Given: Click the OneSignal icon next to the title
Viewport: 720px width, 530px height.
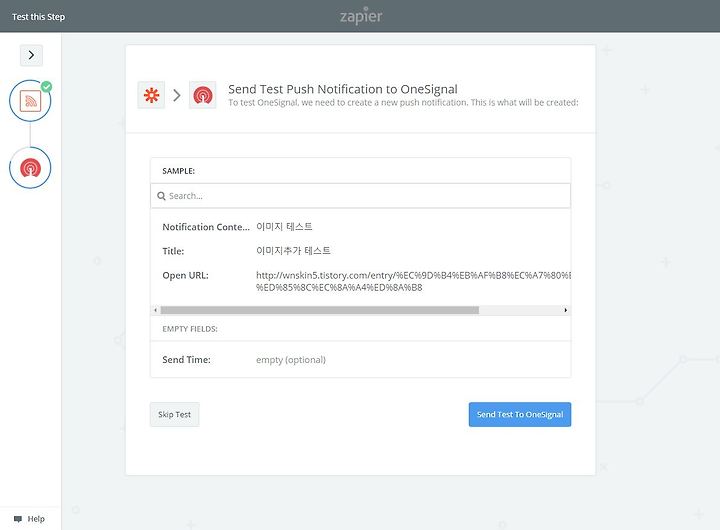Looking at the screenshot, I should 202,95.
